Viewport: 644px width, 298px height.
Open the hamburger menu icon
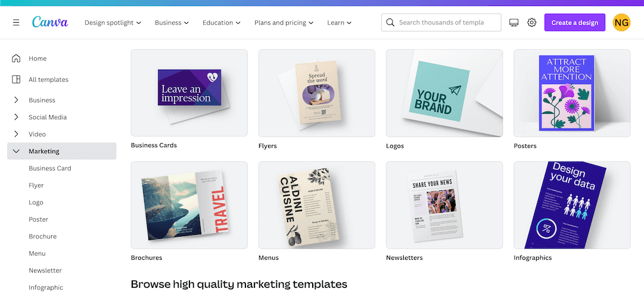tap(16, 23)
